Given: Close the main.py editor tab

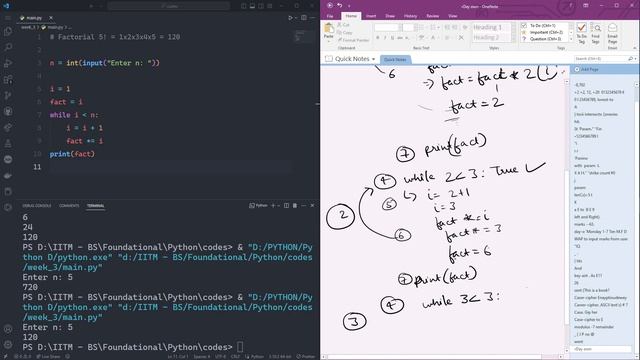Looking at the screenshot, I should click(x=51, y=18).
